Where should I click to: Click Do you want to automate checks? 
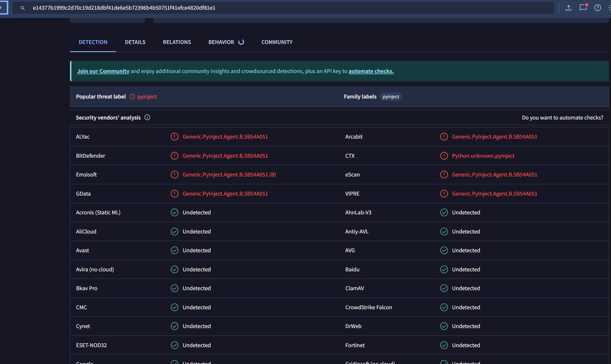pyautogui.click(x=562, y=118)
